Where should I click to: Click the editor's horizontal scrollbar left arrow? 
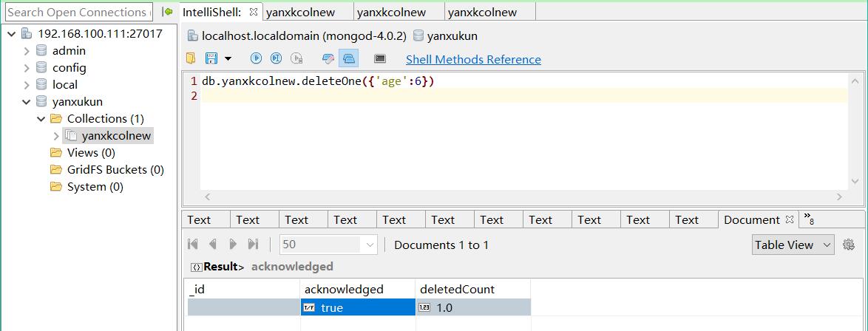point(208,197)
